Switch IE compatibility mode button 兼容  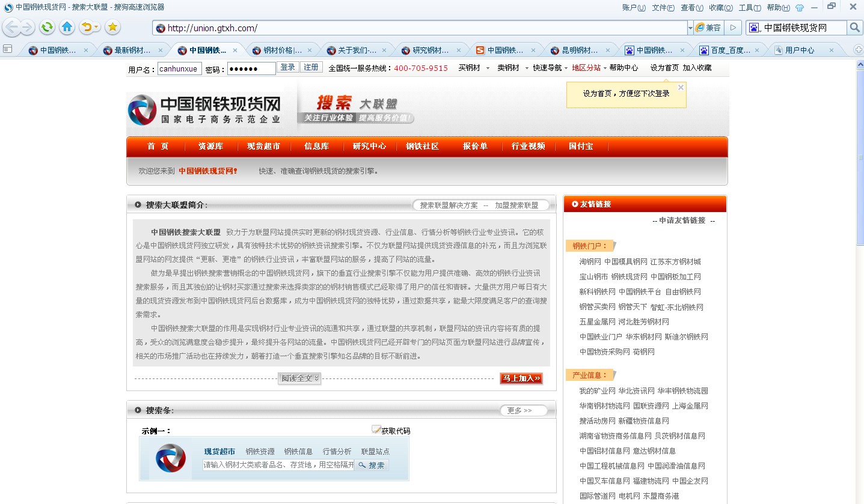pyautogui.click(x=708, y=28)
